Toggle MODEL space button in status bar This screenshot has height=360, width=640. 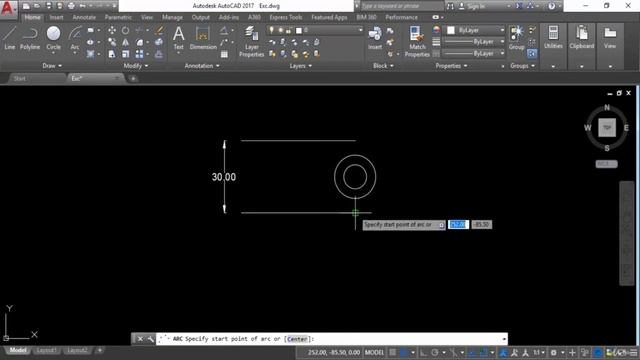click(x=374, y=352)
